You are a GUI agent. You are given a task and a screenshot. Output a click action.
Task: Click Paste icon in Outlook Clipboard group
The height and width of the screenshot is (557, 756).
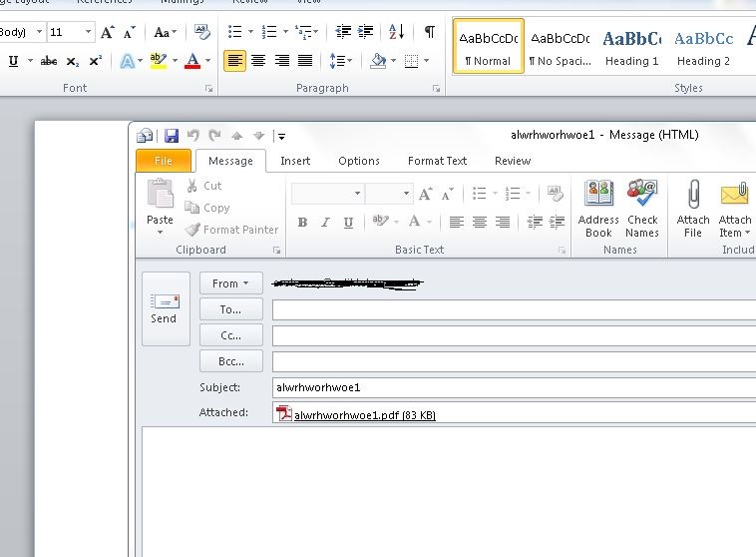[160, 195]
